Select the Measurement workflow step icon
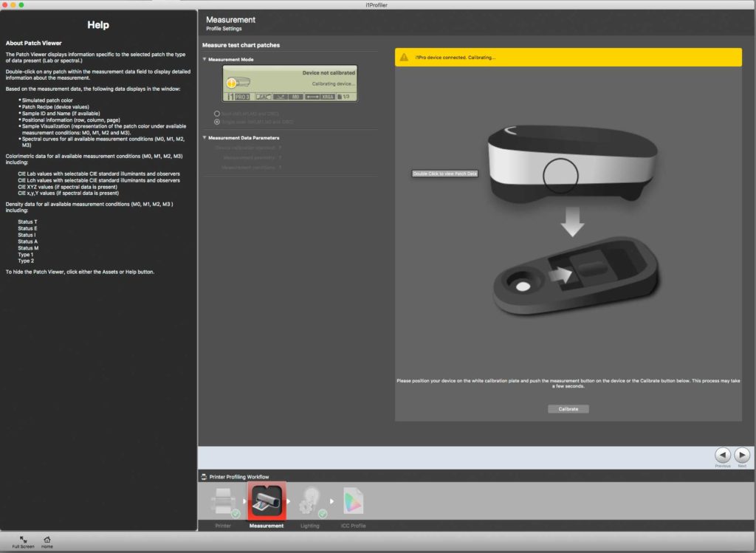Image resolution: width=756 pixels, height=553 pixels. (x=267, y=501)
